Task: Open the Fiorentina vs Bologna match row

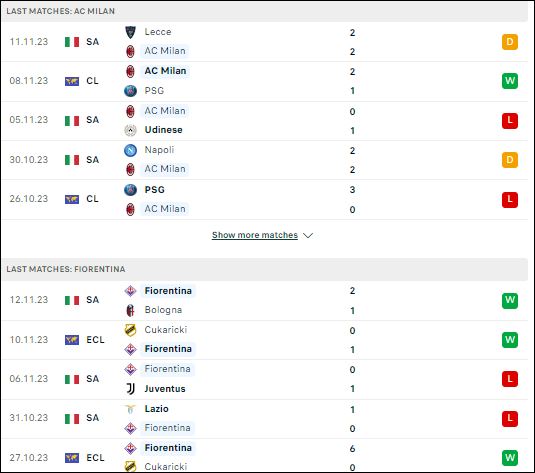Action: [265, 301]
